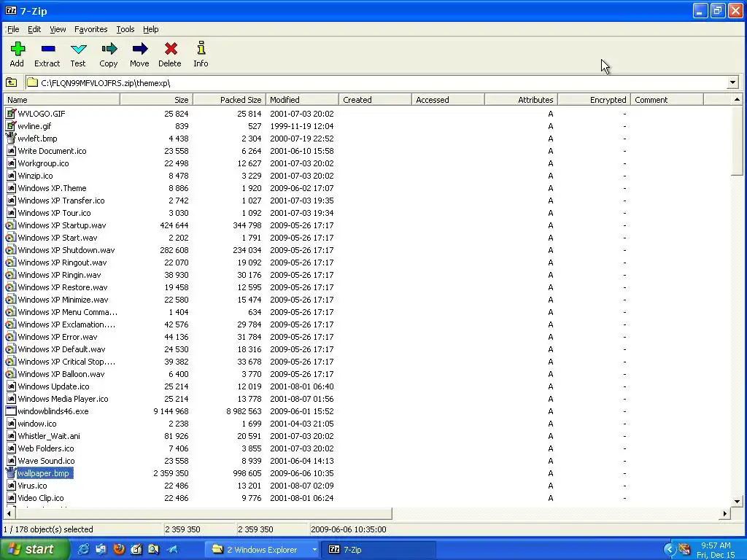Select the Windows XP Startup.wav icon
Image resolution: width=747 pixels, height=560 pixels.
(10, 225)
